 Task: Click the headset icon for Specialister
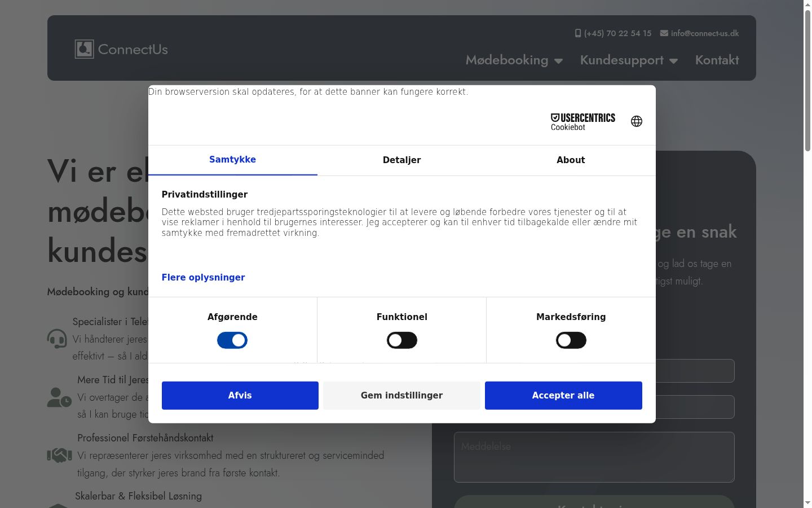tap(57, 339)
